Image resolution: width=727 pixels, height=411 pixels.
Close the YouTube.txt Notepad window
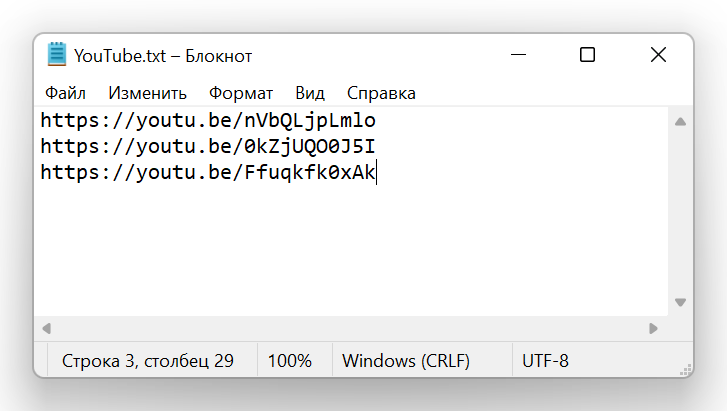pyautogui.click(x=658, y=55)
